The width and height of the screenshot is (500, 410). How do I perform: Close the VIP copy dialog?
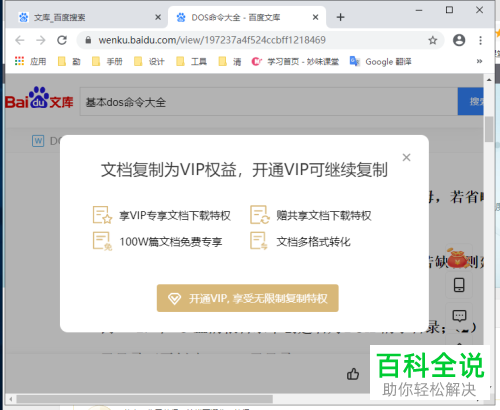tap(406, 157)
